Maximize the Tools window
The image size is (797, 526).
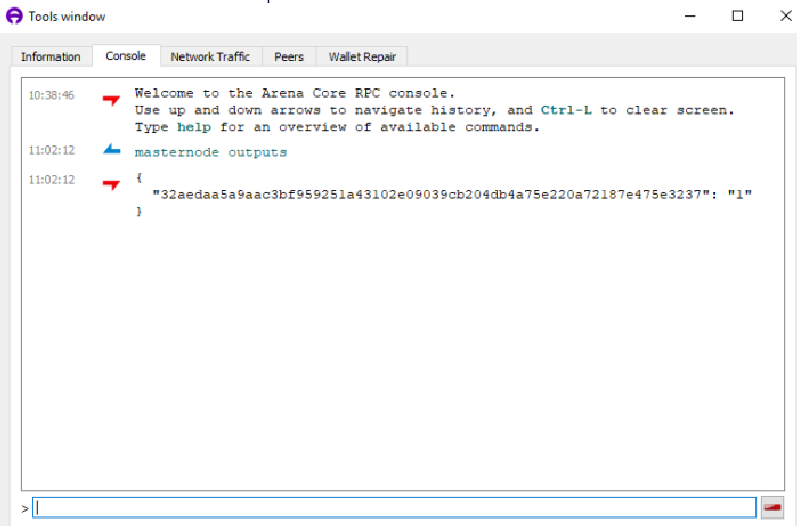tap(738, 16)
